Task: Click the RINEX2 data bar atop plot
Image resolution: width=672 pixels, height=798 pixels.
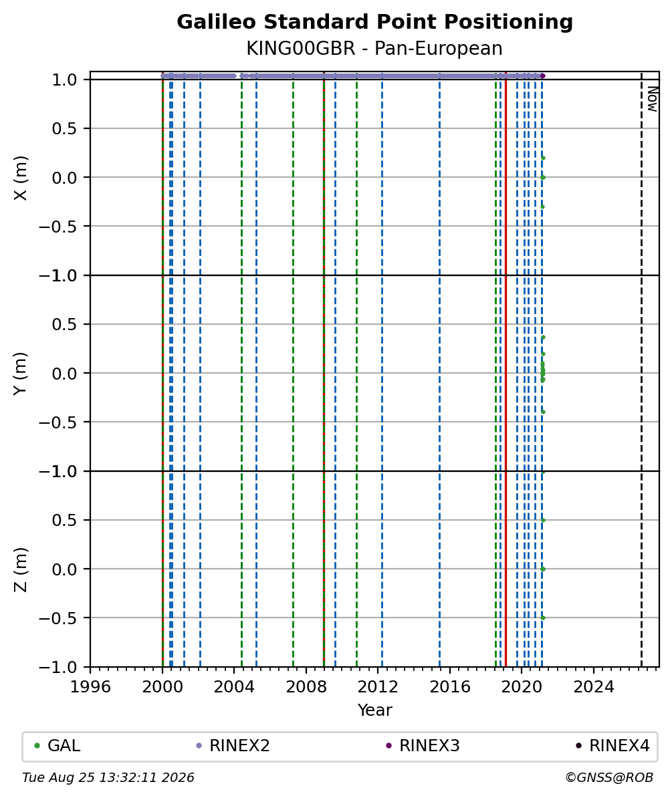Action: [x=351, y=76]
